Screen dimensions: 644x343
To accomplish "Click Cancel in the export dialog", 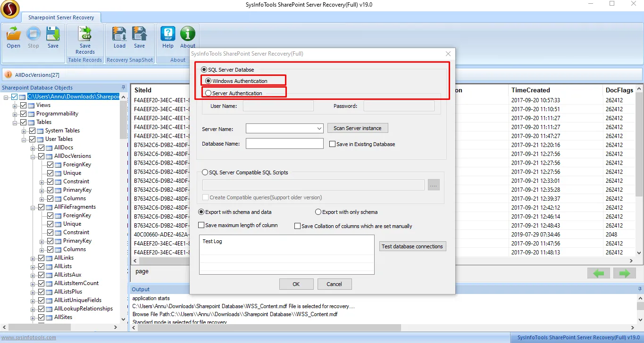I will (x=334, y=284).
